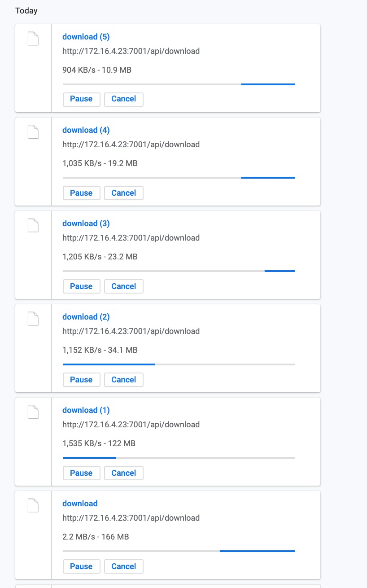Click the file icon beside the 166 MB download
Screen dimensions: 367x588
[x=33, y=505]
